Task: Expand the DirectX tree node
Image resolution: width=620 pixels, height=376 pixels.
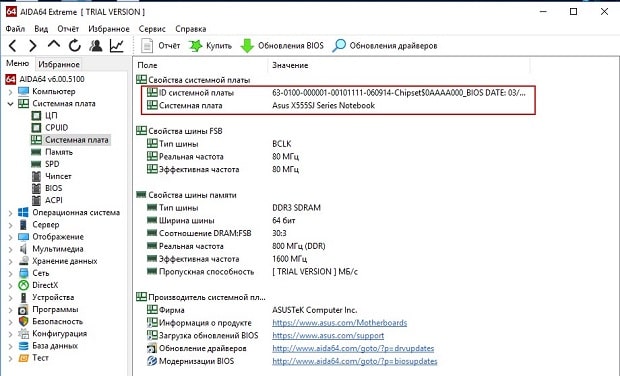Action: coord(11,285)
